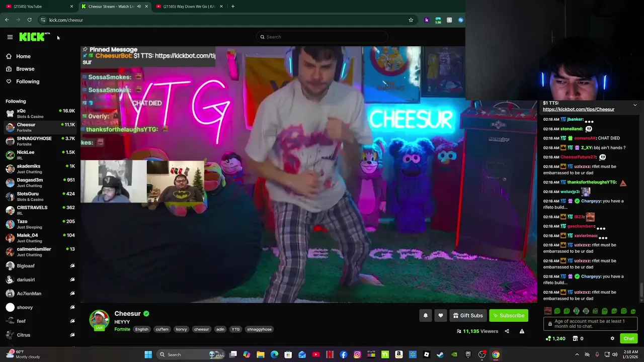
Task: Open Malek_04 channel
Action: [x=39, y=238]
